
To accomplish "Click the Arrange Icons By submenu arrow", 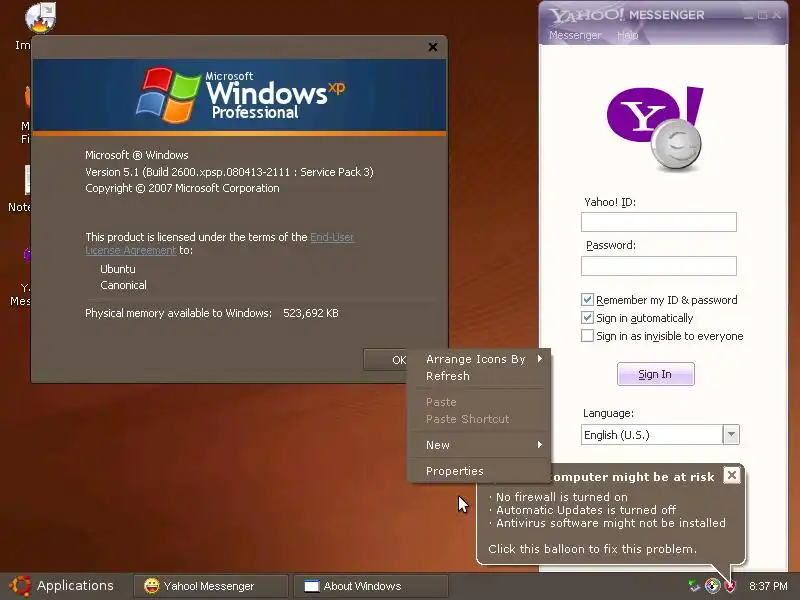I will tap(540, 359).
